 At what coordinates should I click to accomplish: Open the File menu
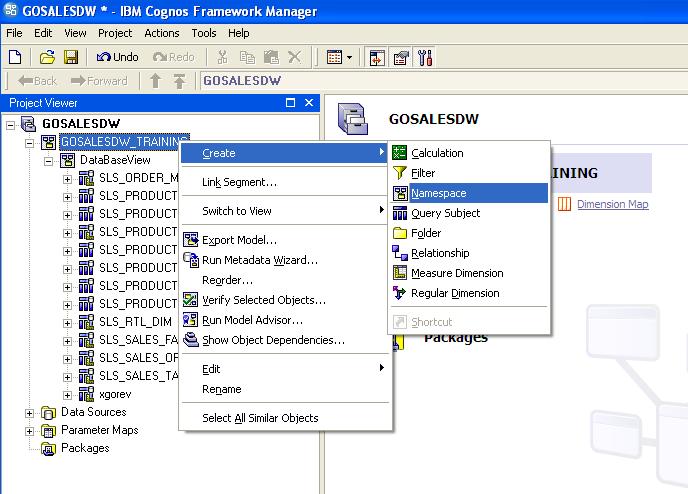pyautogui.click(x=14, y=33)
